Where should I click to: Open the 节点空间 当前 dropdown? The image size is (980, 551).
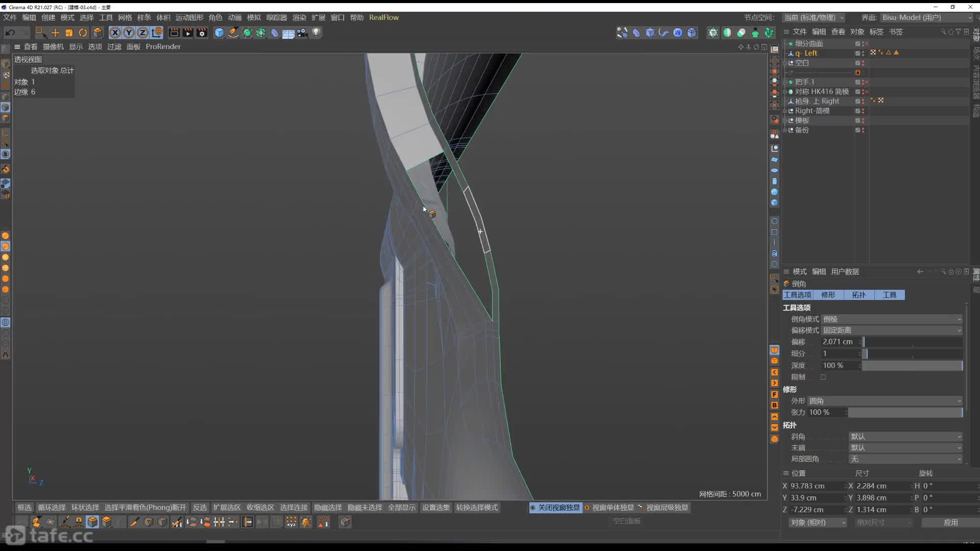click(x=814, y=17)
